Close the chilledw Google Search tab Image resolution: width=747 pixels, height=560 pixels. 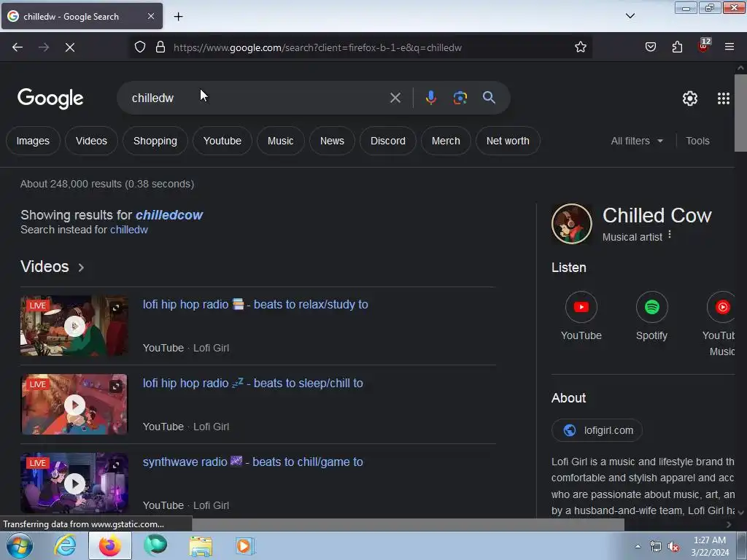[151, 16]
